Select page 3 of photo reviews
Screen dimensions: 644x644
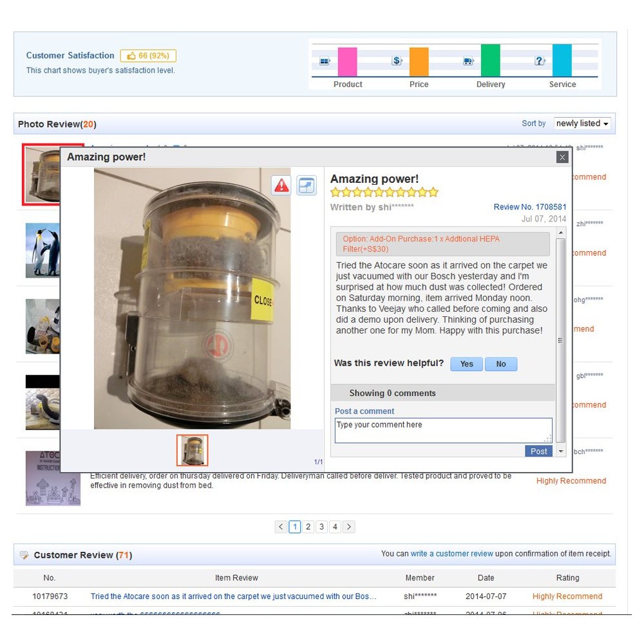point(321,527)
